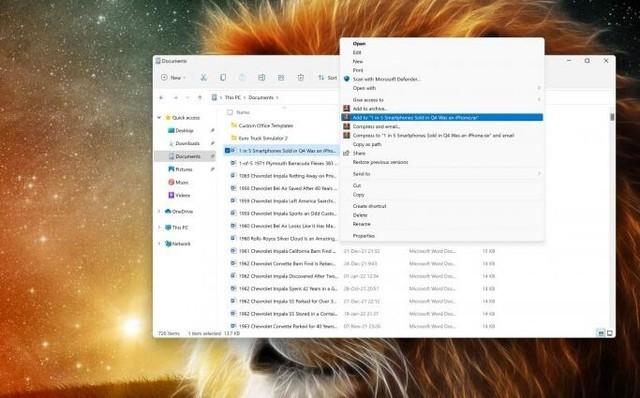The height and width of the screenshot is (398, 640).
Task: Click the Delete trash icon in the toolbar
Action: pos(301,78)
